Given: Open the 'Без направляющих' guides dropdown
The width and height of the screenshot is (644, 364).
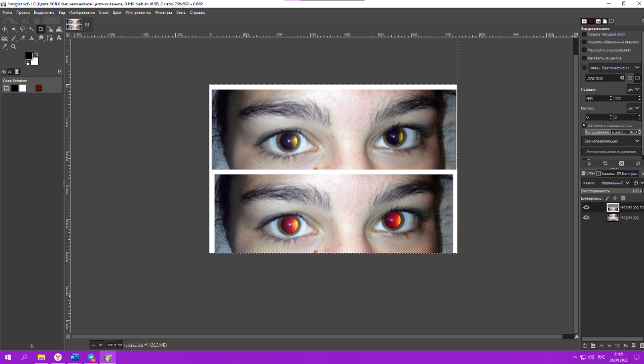Looking at the screenshot, I should tap(611, 141).
